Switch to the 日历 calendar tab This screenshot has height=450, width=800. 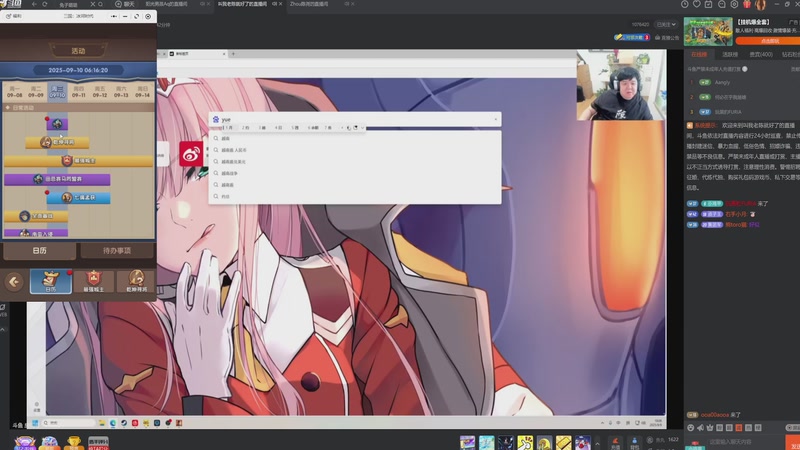[40, 251]
